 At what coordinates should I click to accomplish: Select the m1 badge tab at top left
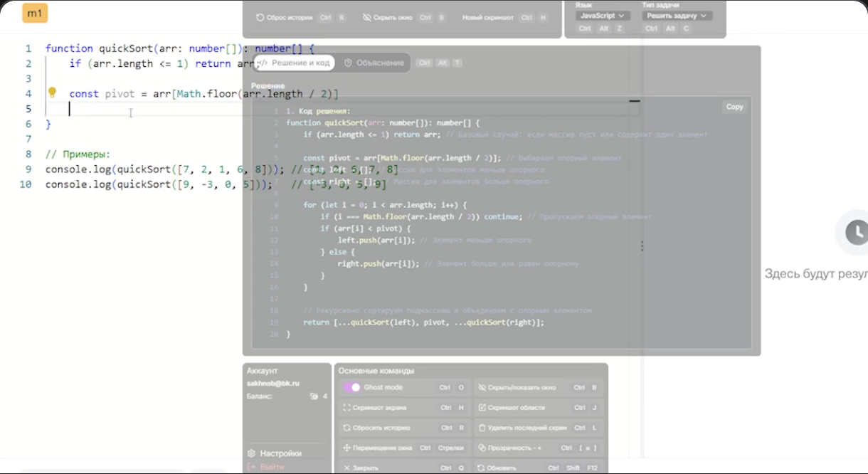[x=35, y=14]
